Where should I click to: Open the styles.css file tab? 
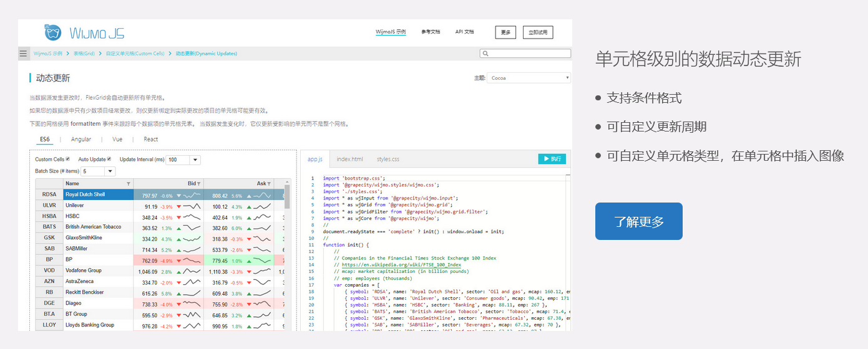tap(388, 159)
